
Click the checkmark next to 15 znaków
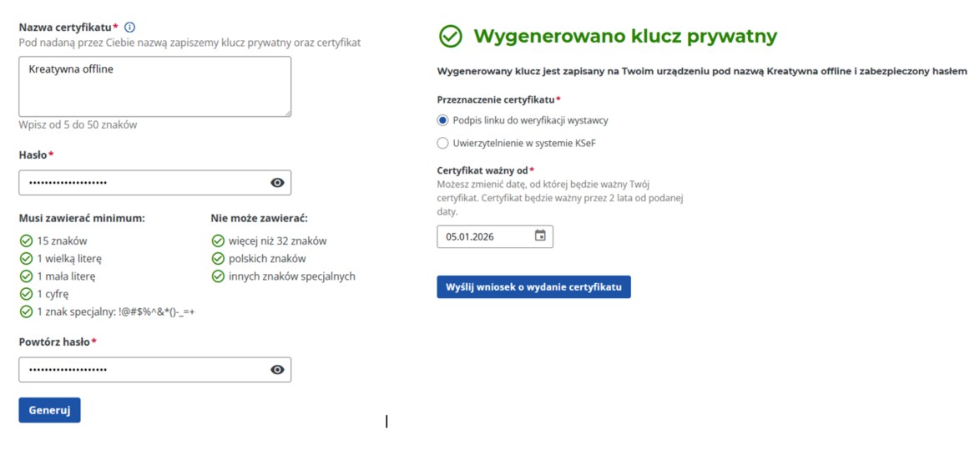[x=26, y=241]
